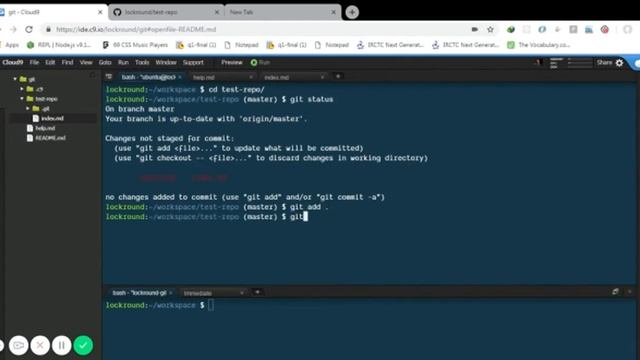Expand the .git folder arrow

(28, 108)
